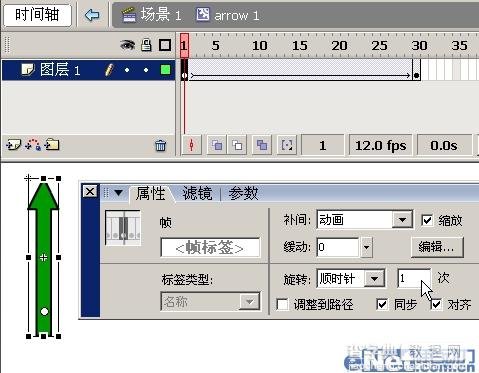Toggle 对齐 checkbox

[x=436, y=304]
